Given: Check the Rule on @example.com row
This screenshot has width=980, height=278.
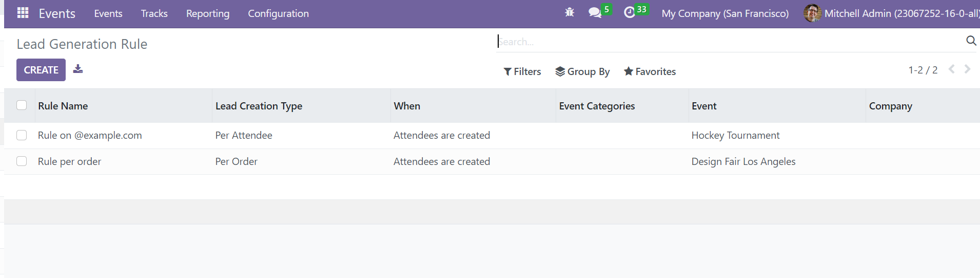Looking at the screenshot, I should tap(22, 135).
